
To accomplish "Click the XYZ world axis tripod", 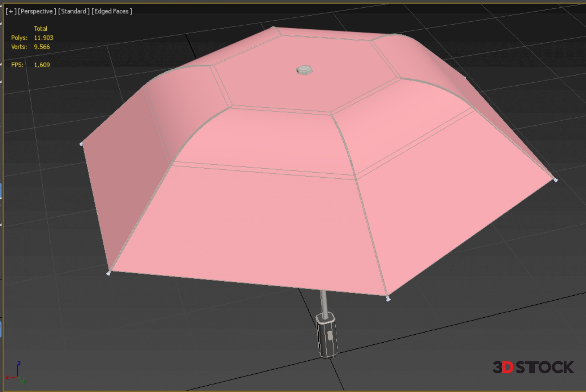I will click(x=18, y=373).
